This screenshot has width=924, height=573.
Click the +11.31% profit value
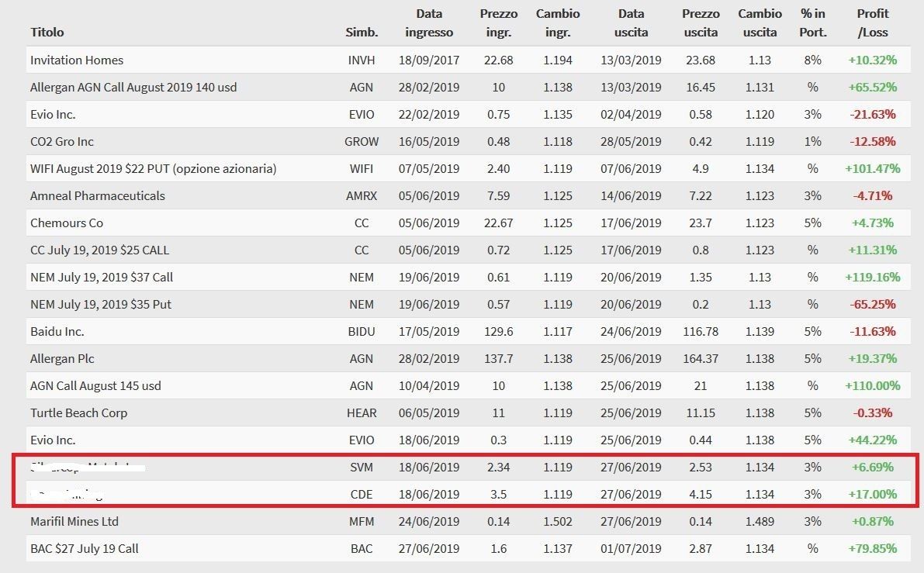pyautogui.click(x=873, y=250)
